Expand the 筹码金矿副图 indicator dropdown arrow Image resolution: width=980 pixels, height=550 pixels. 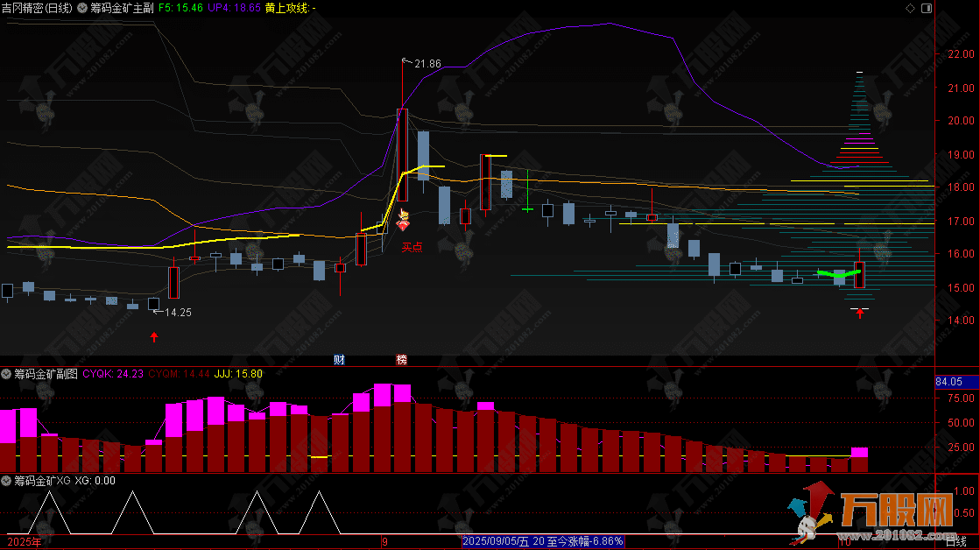tap(7, 374)
